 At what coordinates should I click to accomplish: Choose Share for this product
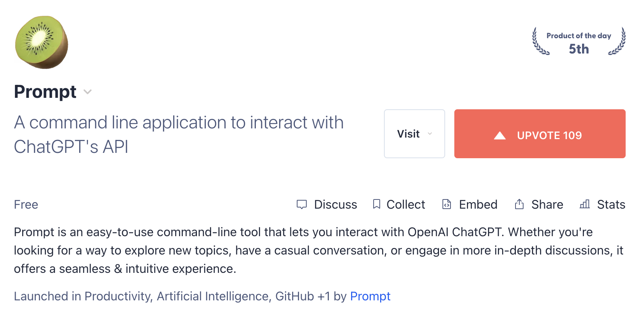point(539,204)
